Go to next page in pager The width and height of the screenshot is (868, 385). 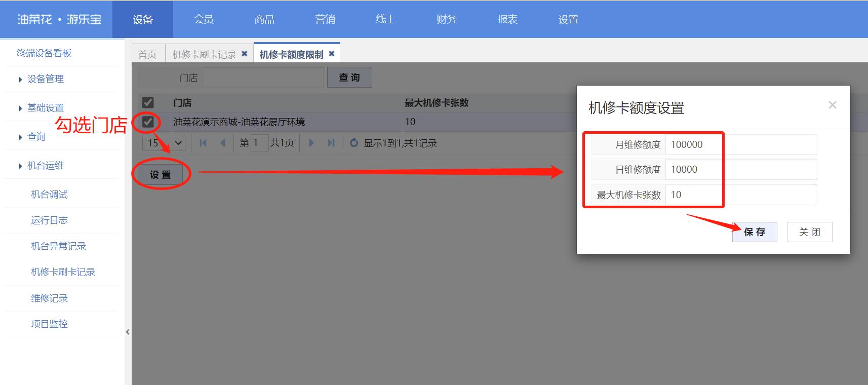pos(311,143)
